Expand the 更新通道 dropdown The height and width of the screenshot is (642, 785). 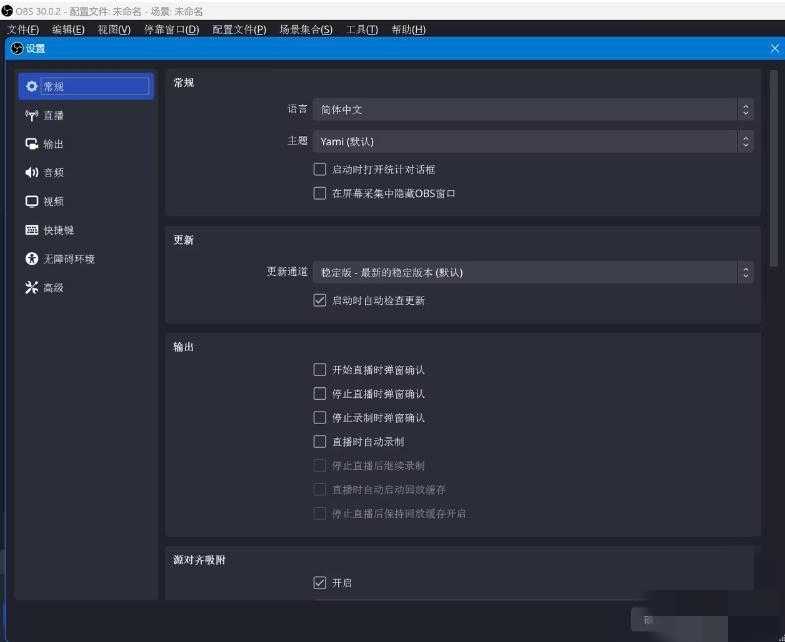[533, 272]
